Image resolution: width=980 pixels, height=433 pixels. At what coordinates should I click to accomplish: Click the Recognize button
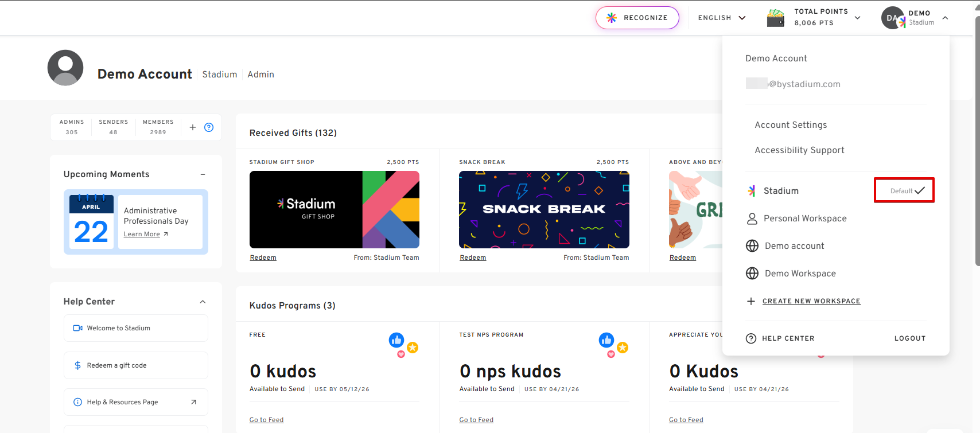tap(637, 18)
